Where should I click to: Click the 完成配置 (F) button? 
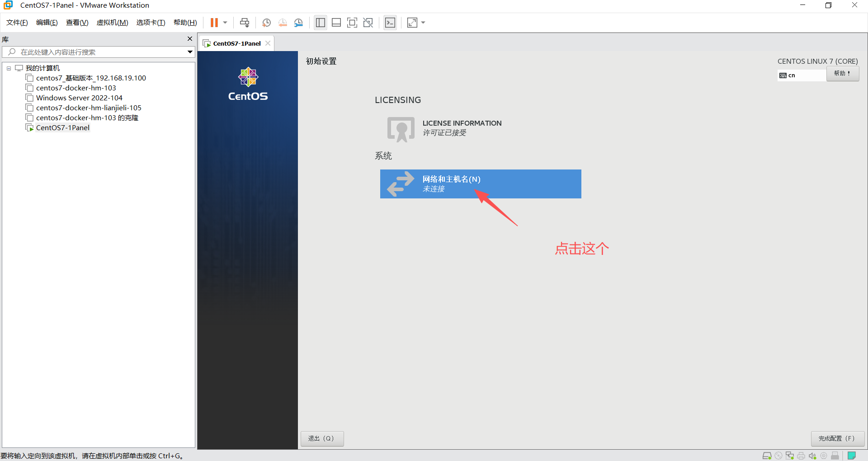click(837, 439)
